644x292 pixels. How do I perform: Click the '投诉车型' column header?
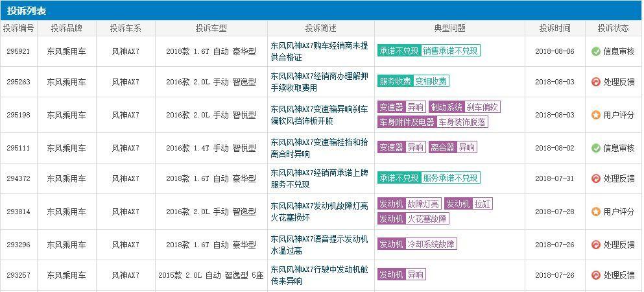coord(211,29)
